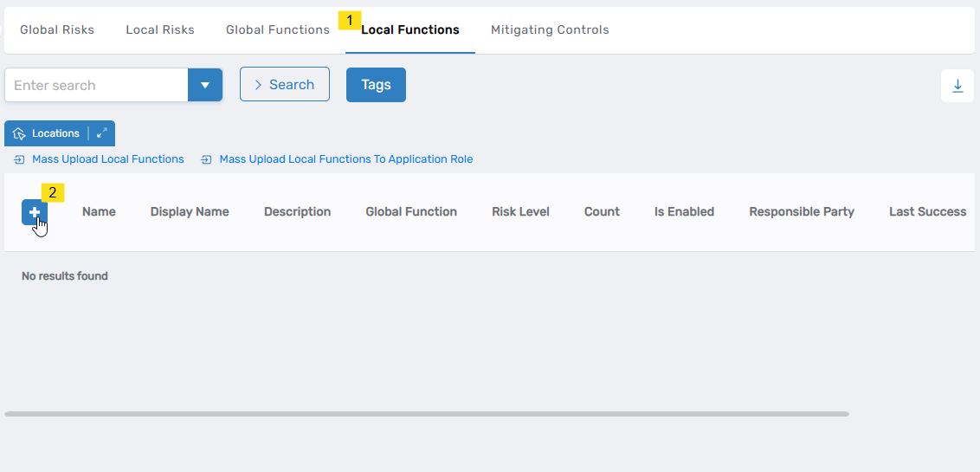Select the Mitigating Controls tab
This screenshot has height=472, width=980.
pos(550,29)
